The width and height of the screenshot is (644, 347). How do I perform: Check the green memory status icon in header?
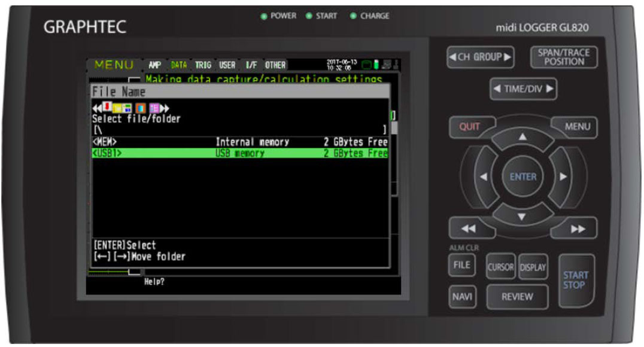(x=366, y=65)
